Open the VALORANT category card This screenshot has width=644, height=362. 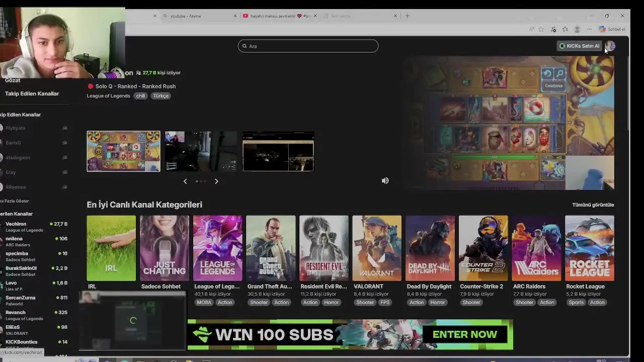point(377,248)
